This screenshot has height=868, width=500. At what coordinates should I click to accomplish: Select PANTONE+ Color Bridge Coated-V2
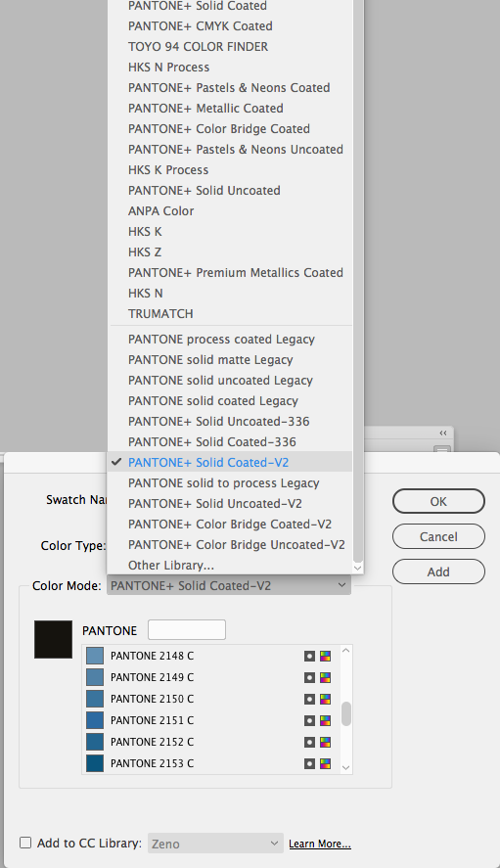tap(230, 525)
